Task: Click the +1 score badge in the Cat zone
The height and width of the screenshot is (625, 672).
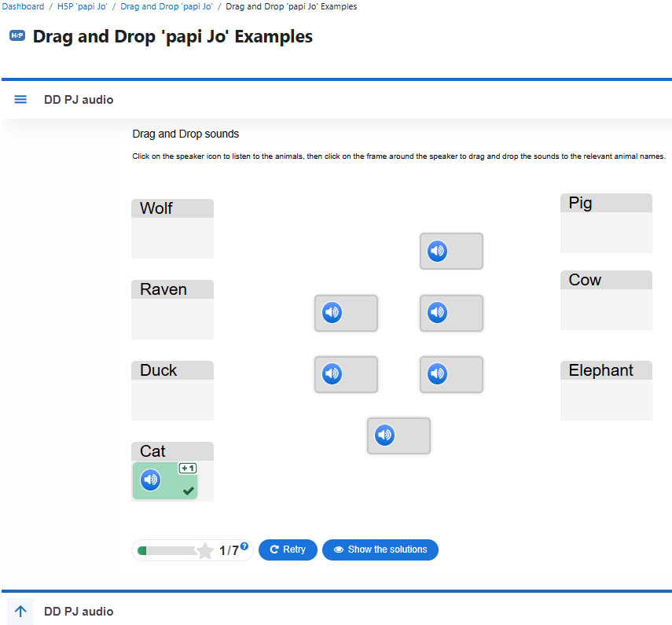Action: click(x=188, y=468)
